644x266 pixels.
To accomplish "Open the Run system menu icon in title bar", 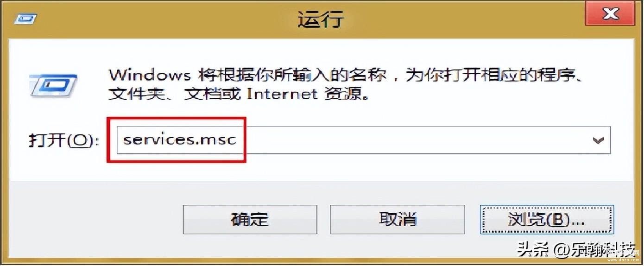I will (25, 19).
